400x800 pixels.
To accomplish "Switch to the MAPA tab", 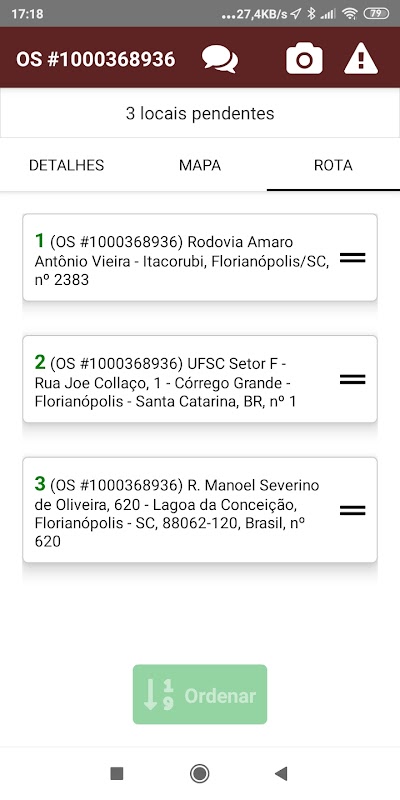I will tap(200, 165).
